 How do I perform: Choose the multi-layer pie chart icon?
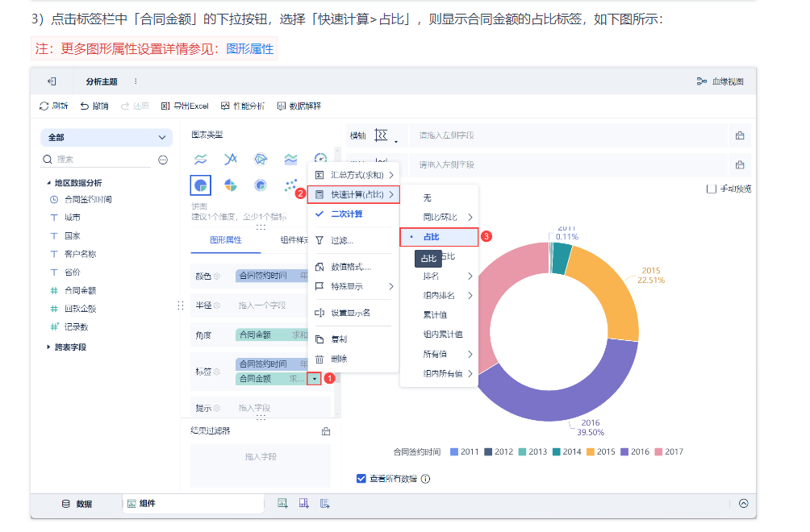(261, 185)
